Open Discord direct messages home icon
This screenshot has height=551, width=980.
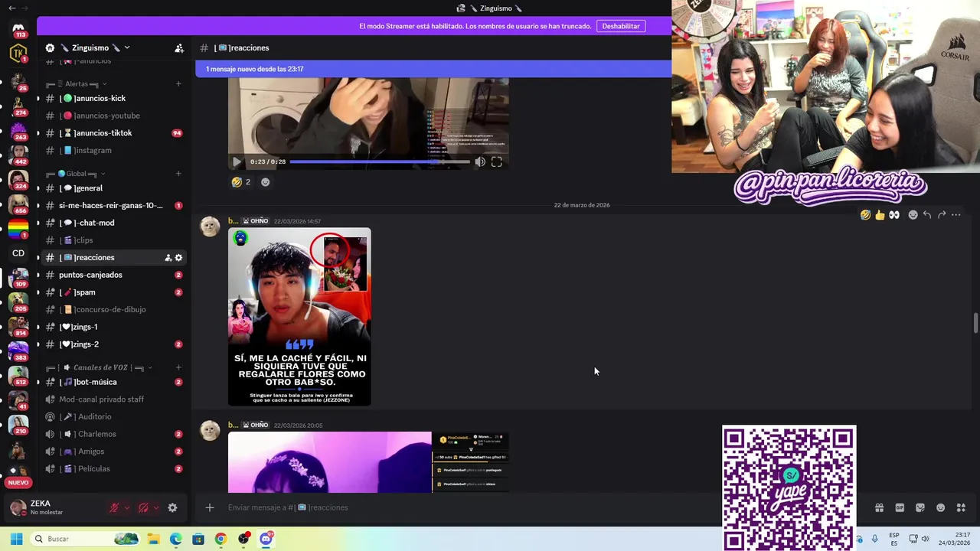18,29
